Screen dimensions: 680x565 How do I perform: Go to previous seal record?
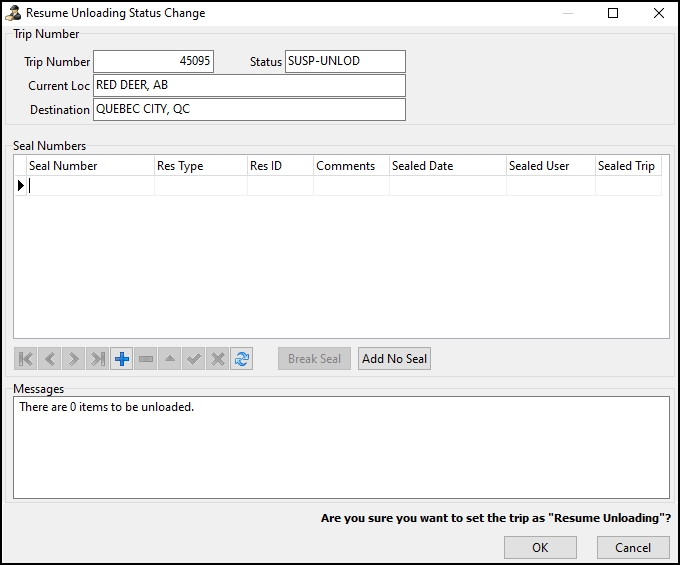pyautogui.click(x=49, y=359)
